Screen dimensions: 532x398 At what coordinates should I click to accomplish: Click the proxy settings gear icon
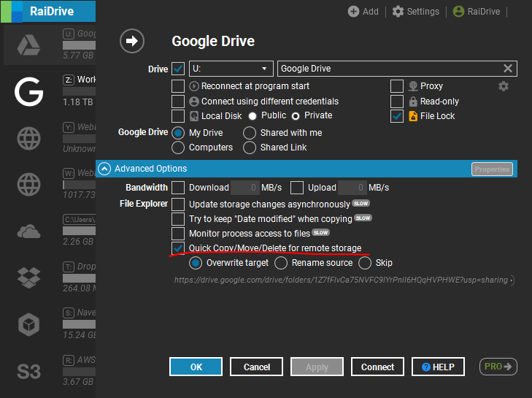click(x=504, y=86)
